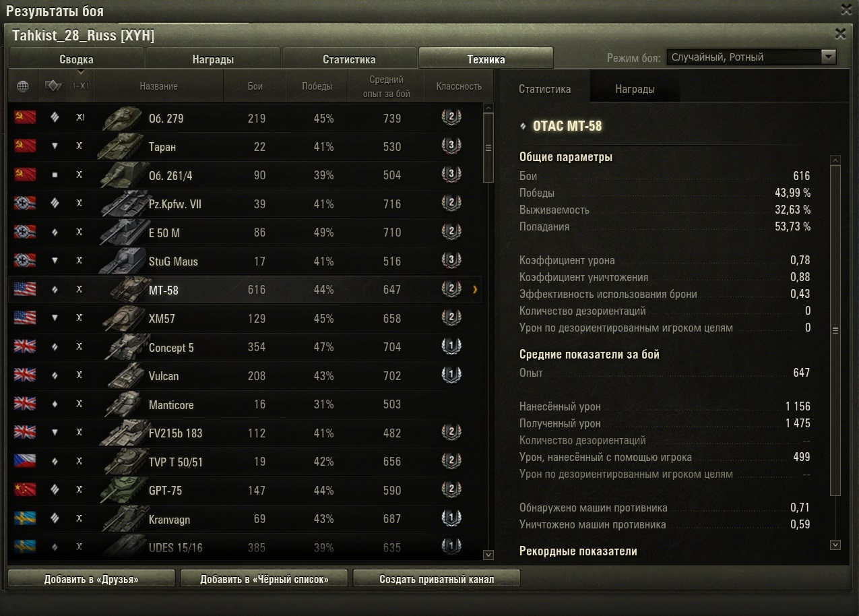Click the Об. 279 mastery badge icon
The width and height of the screenshot is (859, 616).
point(451,117)
